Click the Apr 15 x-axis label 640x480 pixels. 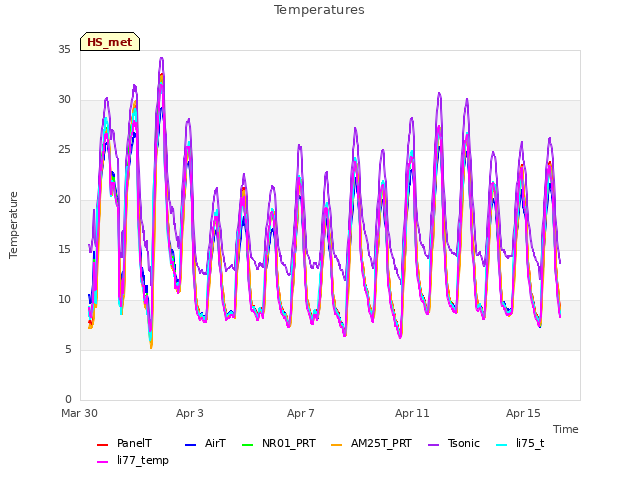click(x=523, y=413)
